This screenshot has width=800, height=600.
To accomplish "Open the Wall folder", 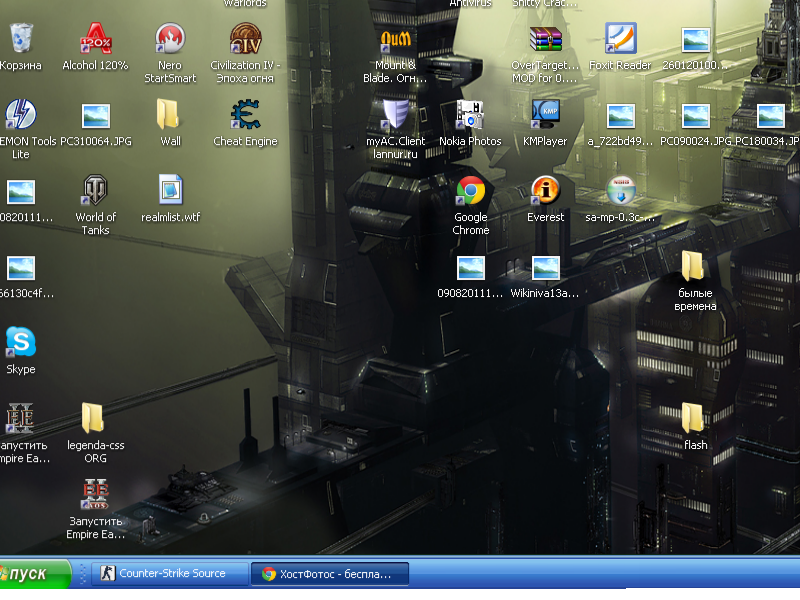I will click(168, 114).
